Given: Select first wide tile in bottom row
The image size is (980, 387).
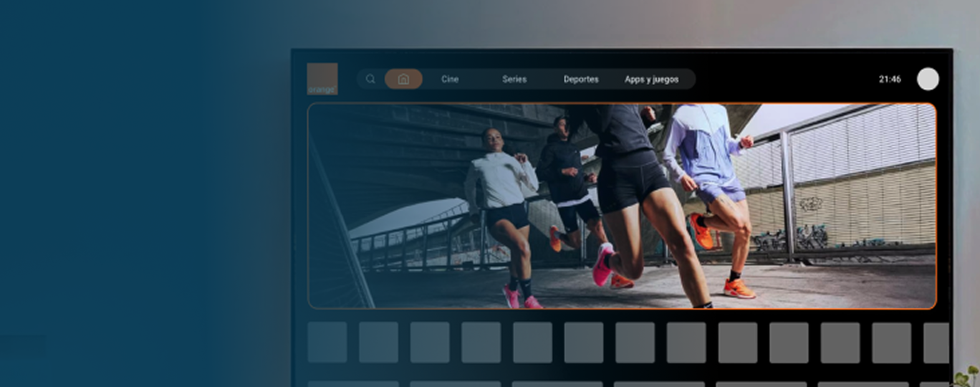Looking at the screenshot, I should (x=353, y=383).
